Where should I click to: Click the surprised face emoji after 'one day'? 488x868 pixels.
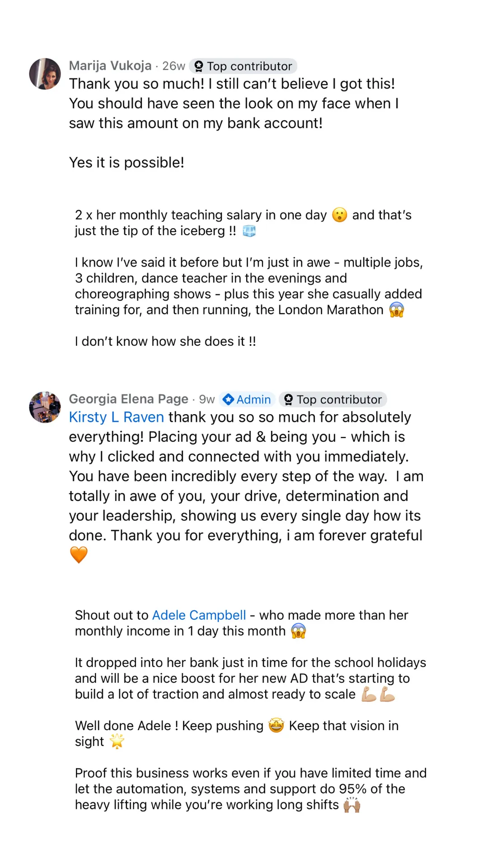point(339,215)
